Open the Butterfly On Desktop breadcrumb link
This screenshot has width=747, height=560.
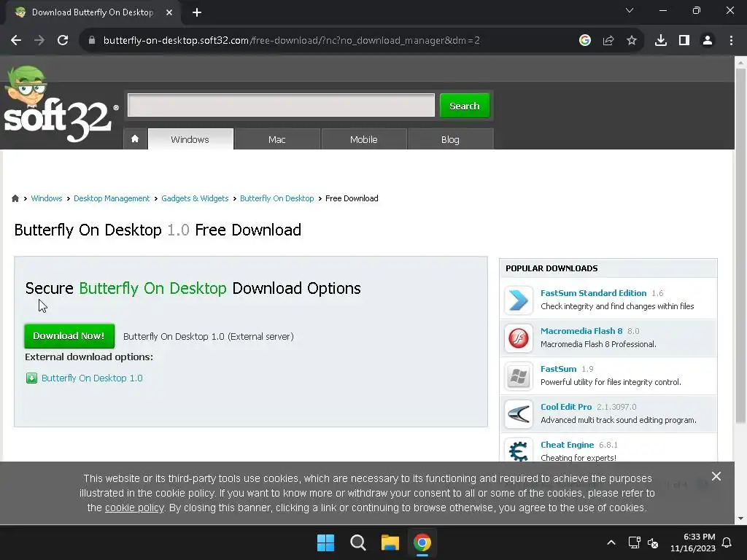[x=276, y=198]
